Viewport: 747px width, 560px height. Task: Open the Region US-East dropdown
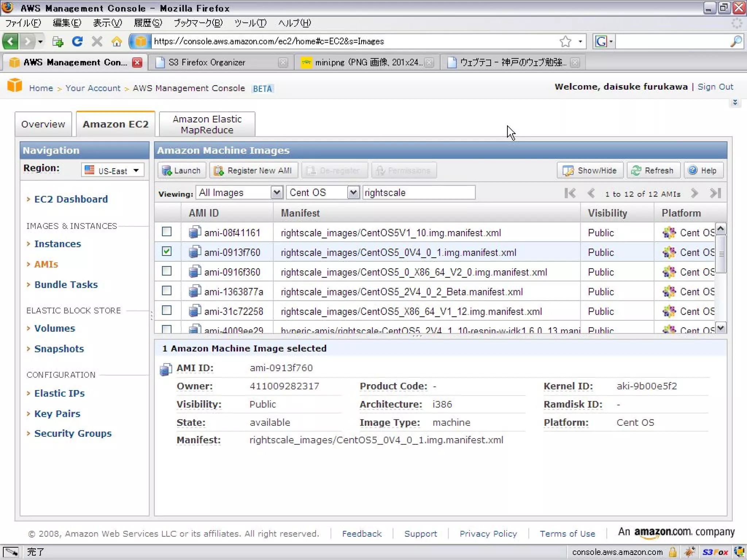(113, 170)
